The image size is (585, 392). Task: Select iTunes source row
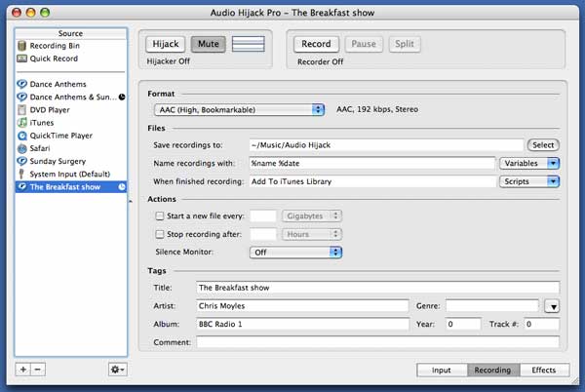pyautogui.click(x=71, y=122)
